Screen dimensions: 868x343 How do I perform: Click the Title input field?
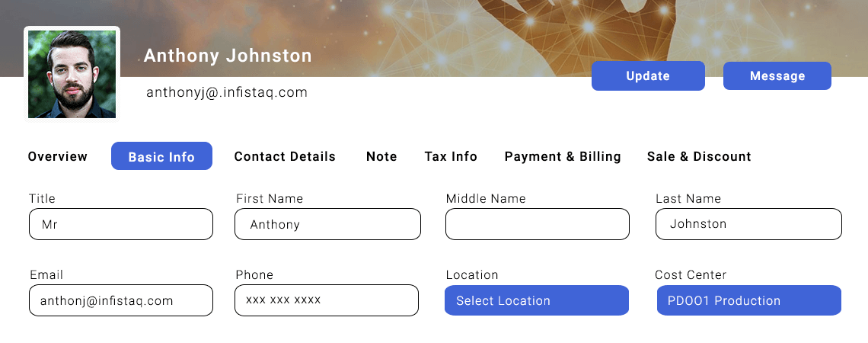coord(121,224)
